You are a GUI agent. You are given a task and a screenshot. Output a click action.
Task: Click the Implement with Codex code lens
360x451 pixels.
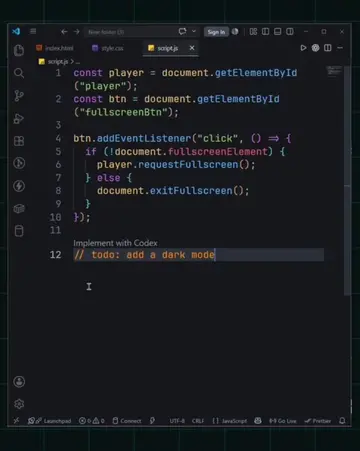(115, 243)
